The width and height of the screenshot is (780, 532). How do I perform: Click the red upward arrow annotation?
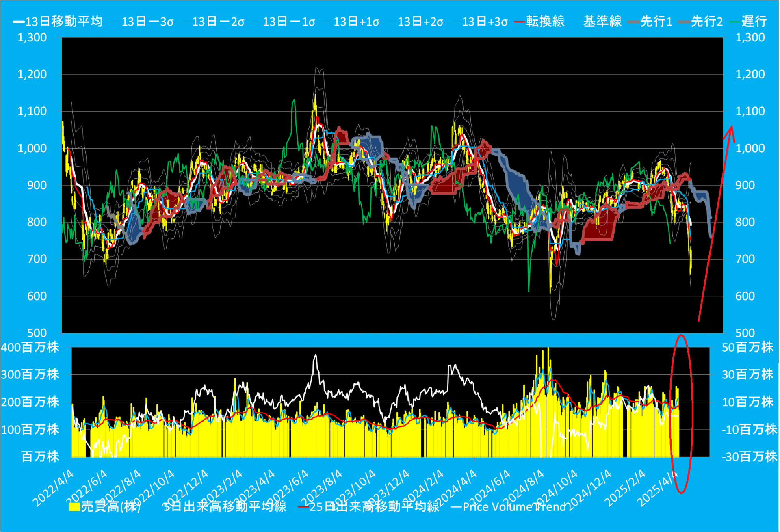715,223
